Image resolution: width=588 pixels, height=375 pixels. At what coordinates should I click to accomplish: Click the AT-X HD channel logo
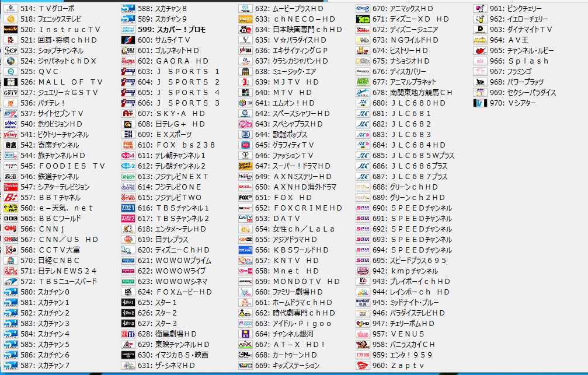pyautogui.click(x=245, y=344)
